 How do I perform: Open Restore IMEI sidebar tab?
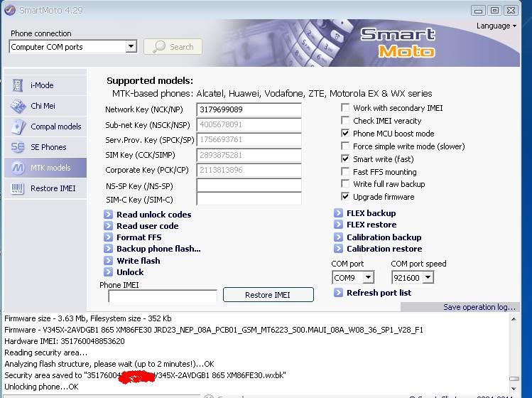click(45, 188)
